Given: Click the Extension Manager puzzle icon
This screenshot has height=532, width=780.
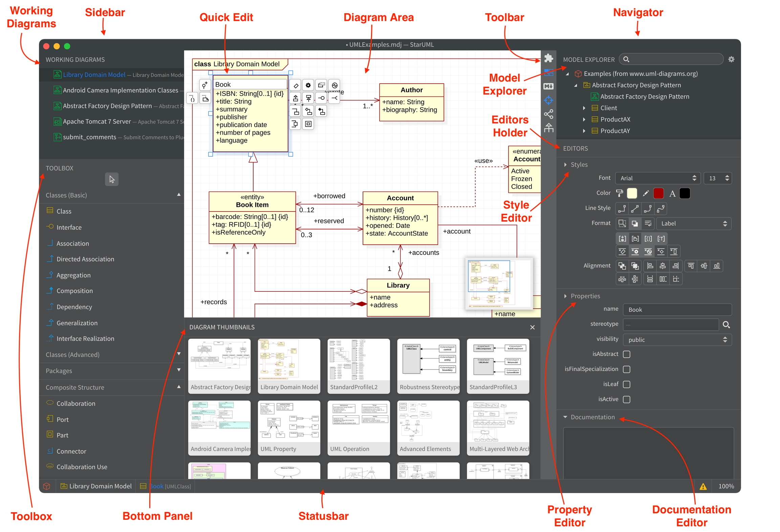Looking at the screenshot, I should pos(548,58).
